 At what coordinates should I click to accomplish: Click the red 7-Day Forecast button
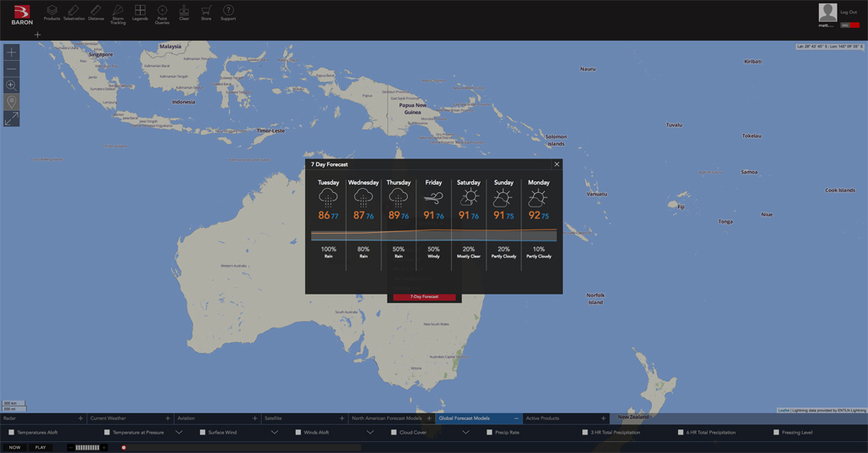425,297
